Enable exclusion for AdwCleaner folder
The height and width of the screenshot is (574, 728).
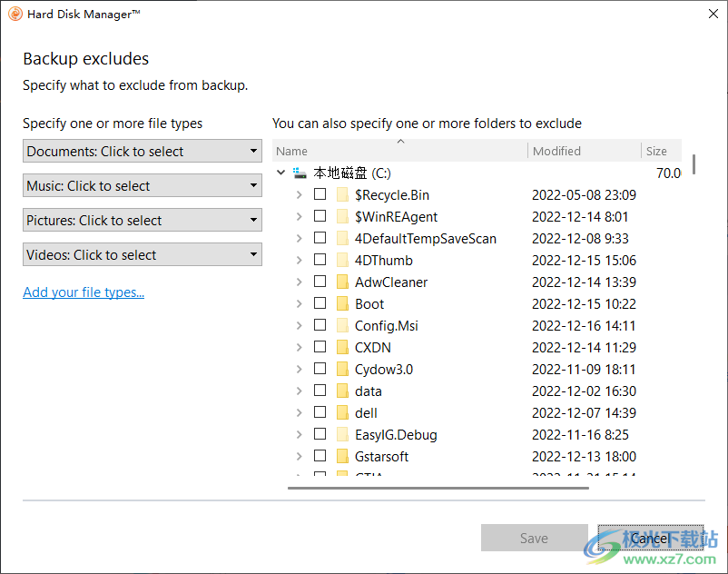(320, 282)
